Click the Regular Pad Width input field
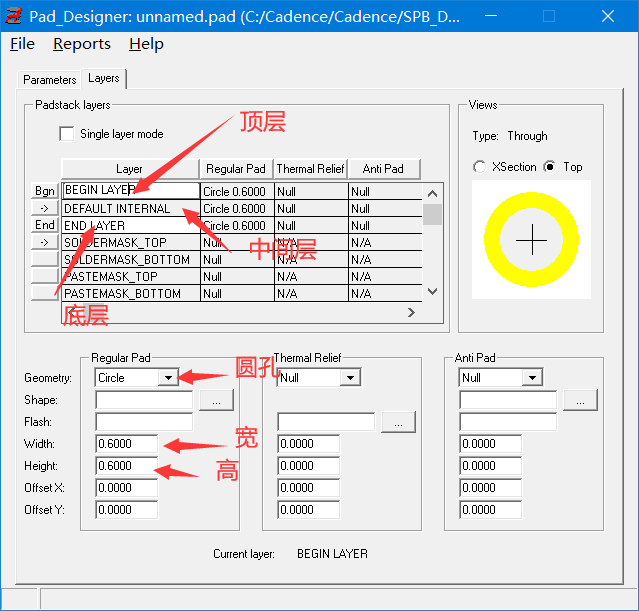Image resolution: width=639 pixels, height=611 pixels. [x=127, y=444]
